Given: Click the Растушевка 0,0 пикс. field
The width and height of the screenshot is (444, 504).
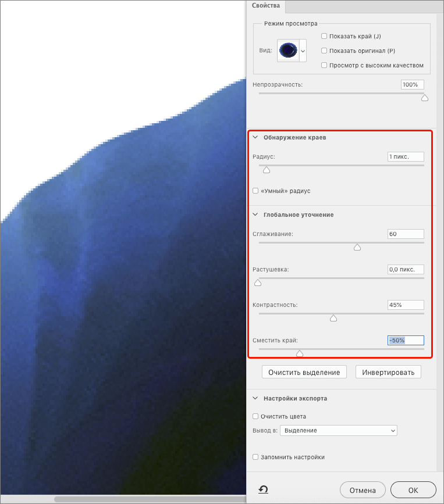Looking at the screenshot, I should [x=406, y=269].
